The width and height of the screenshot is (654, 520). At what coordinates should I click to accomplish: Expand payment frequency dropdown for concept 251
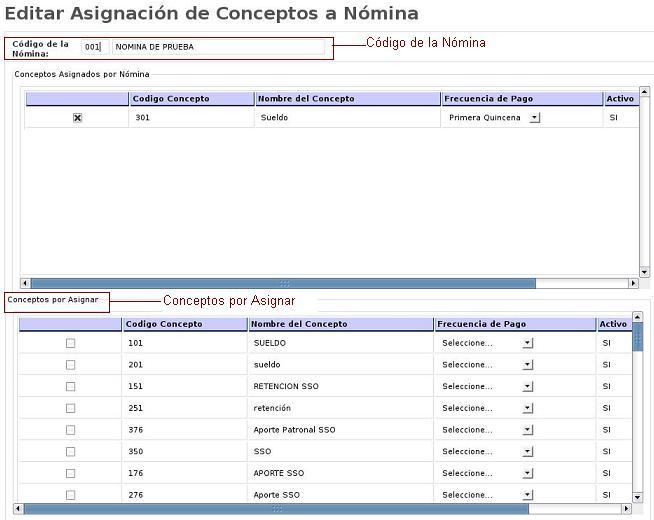click(x=528, y=408)
